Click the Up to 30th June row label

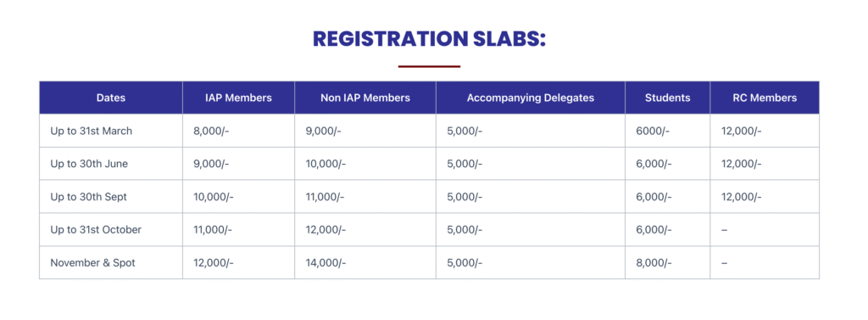coord(89,164)
